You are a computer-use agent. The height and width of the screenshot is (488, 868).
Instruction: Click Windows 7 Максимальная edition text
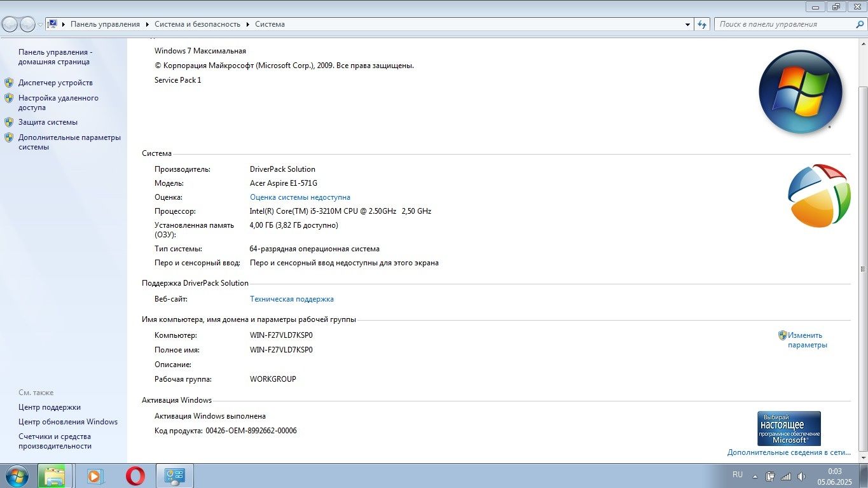(x=200, y=51)
